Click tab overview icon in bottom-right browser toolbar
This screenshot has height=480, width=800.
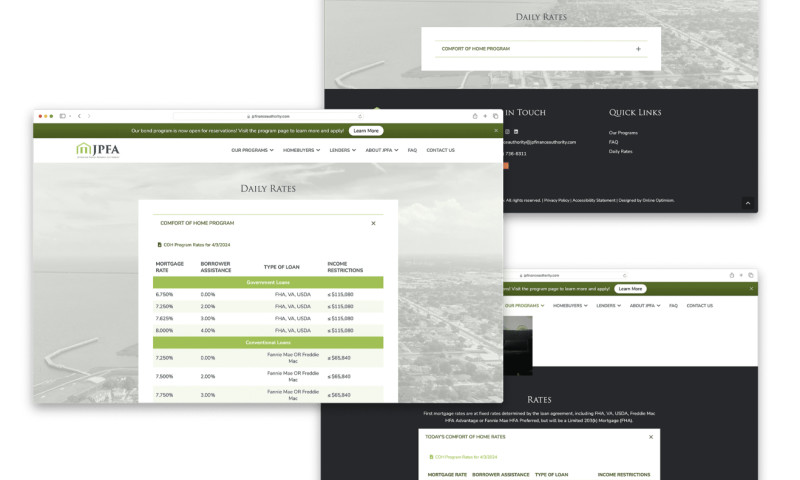click(751, 275)
